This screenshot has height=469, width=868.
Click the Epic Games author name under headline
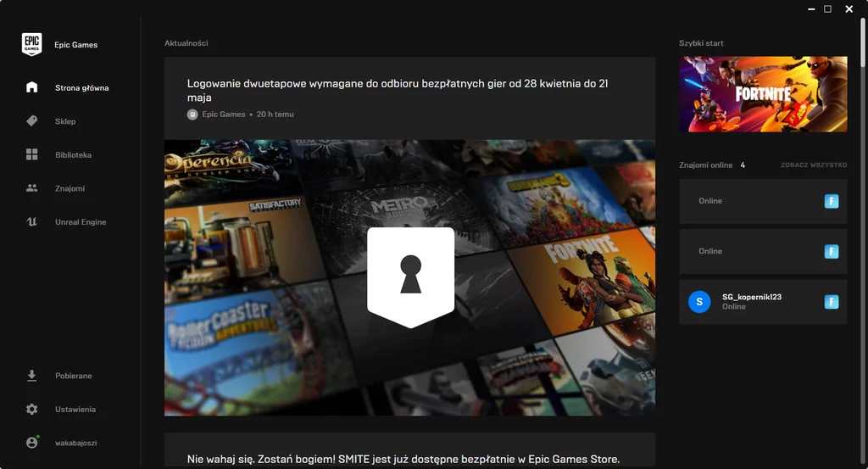pyautogui.click(x=223, y=114)
